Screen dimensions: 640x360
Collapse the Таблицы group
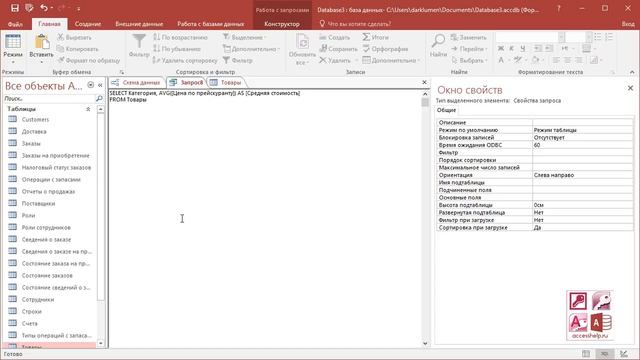[x=88, y=109]
